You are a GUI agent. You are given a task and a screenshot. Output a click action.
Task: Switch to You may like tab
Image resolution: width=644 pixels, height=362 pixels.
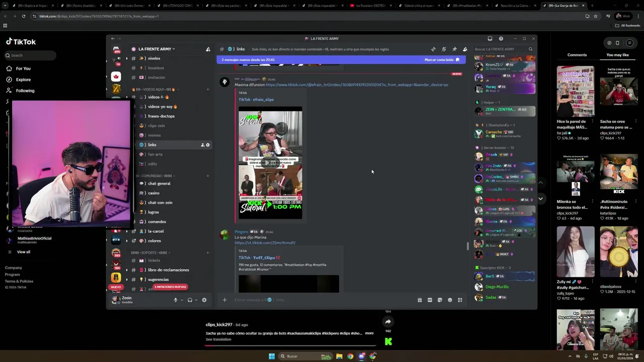(617, 55)
